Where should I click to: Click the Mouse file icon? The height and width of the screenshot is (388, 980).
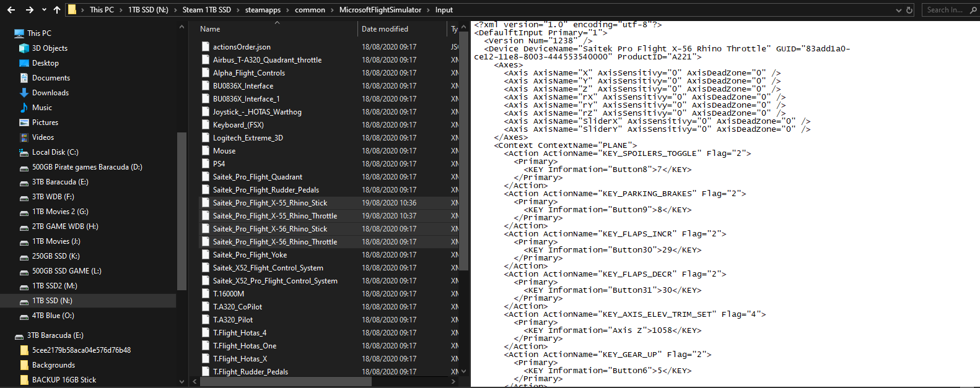pos(206,151)
